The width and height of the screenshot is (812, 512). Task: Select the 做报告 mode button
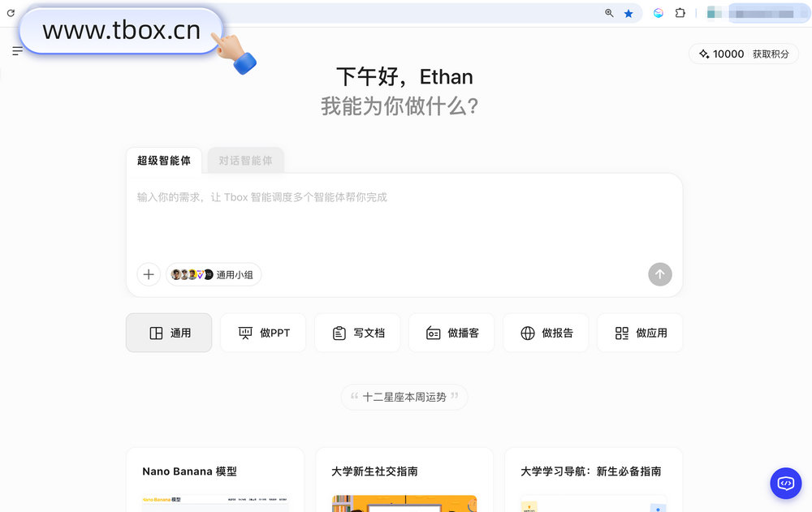[546, 333]
